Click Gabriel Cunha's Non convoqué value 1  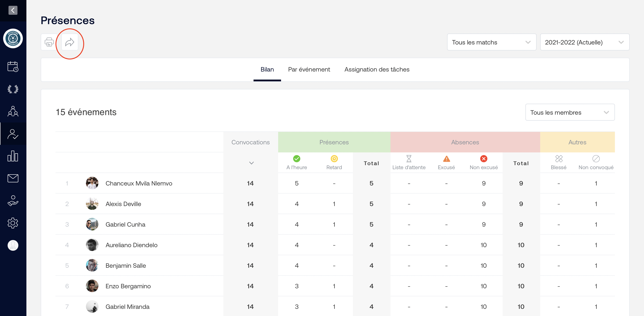[596, 224]
